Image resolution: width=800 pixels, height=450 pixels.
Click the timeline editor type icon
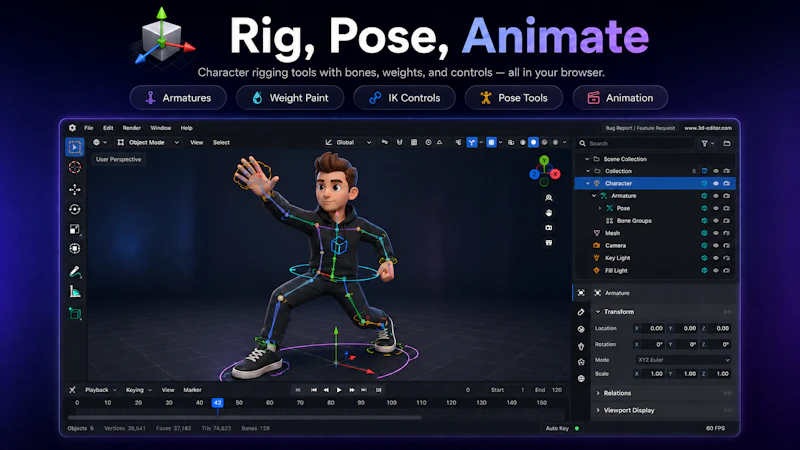pyautogui.click(x=72, y=390)
